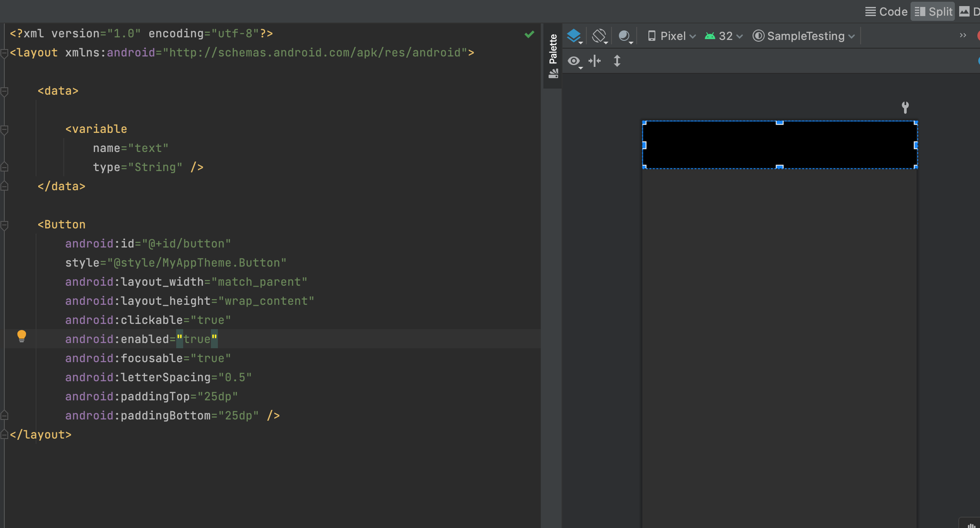Click the xmlns:android schema URL text
This screenshot has width=980, height=528.
318,53
